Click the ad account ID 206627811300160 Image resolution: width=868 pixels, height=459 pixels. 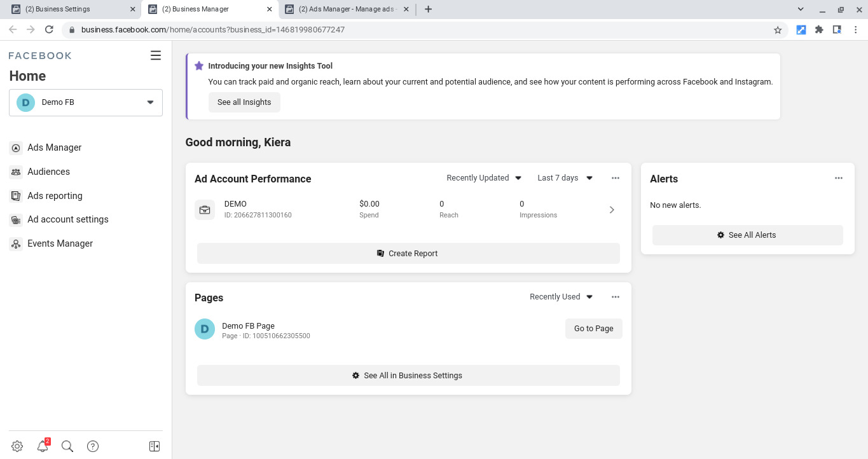[x=258, y=215]
